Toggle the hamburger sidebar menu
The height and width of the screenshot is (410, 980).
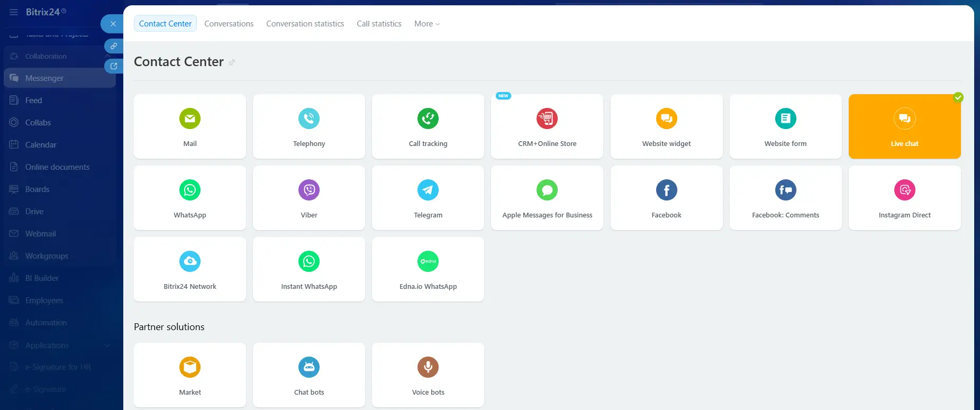coord(14,12)
